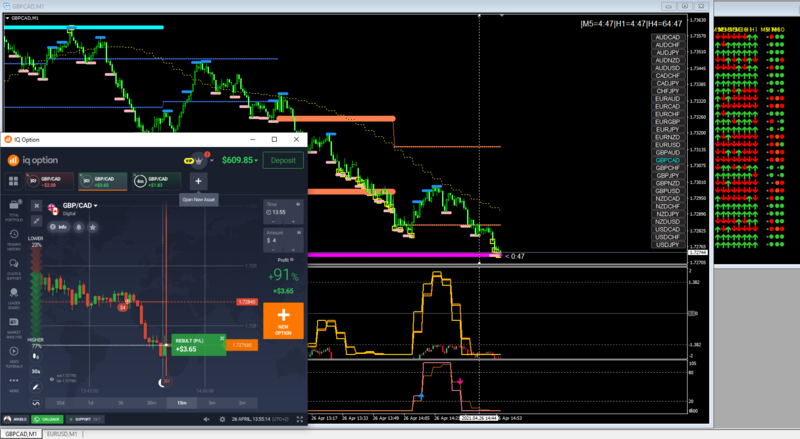Select the 30m timeframe
This screenshot has height=439, width=800.
(152, 403)
